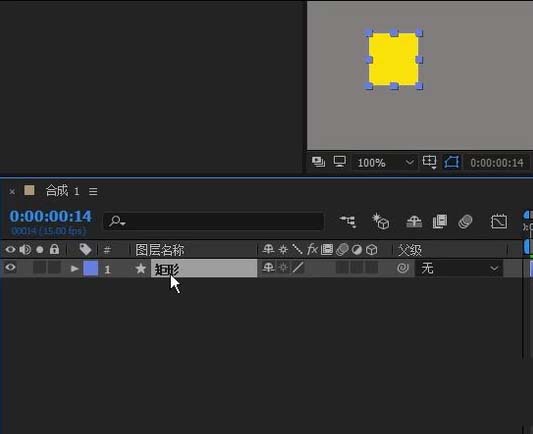This screenshot has height=434, width=533.
Task: Toggle quality switch on 矩形 layer
Action: pos(298,267)
